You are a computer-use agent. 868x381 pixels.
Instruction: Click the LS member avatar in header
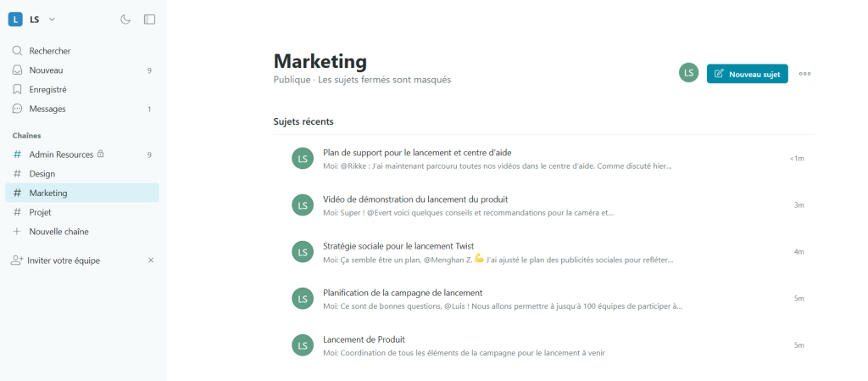coord(688,73)
